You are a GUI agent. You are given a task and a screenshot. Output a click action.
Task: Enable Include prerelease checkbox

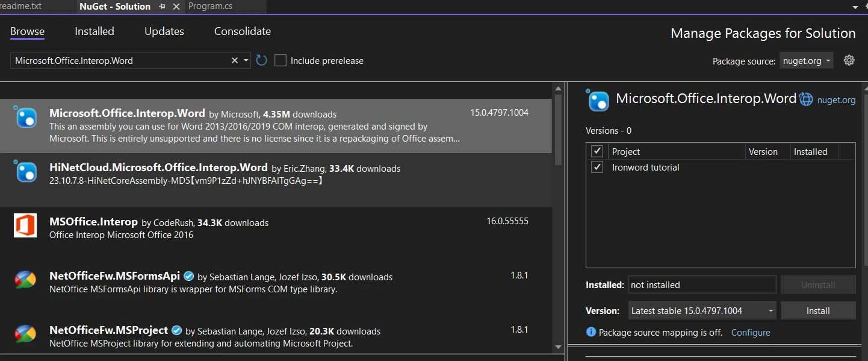[281, 60]
